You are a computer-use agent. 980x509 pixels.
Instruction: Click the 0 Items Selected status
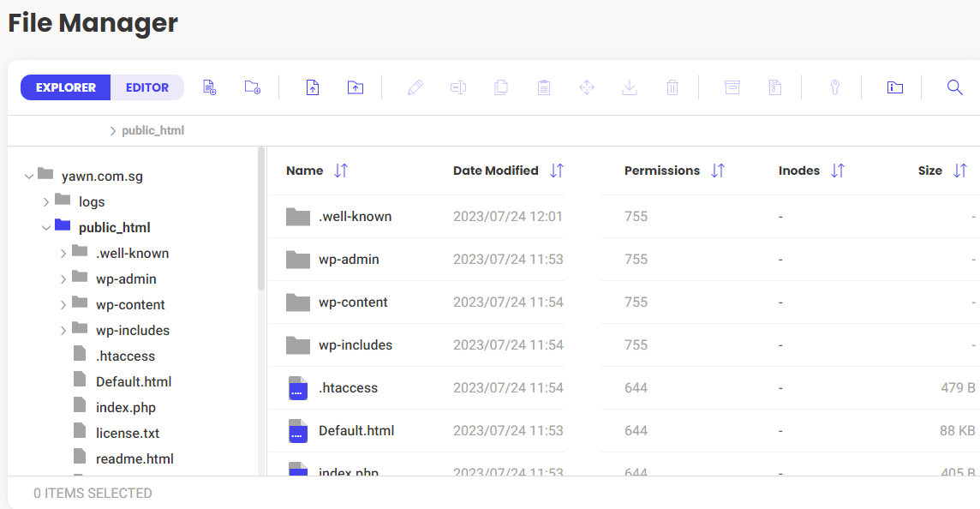pos(93,494)
